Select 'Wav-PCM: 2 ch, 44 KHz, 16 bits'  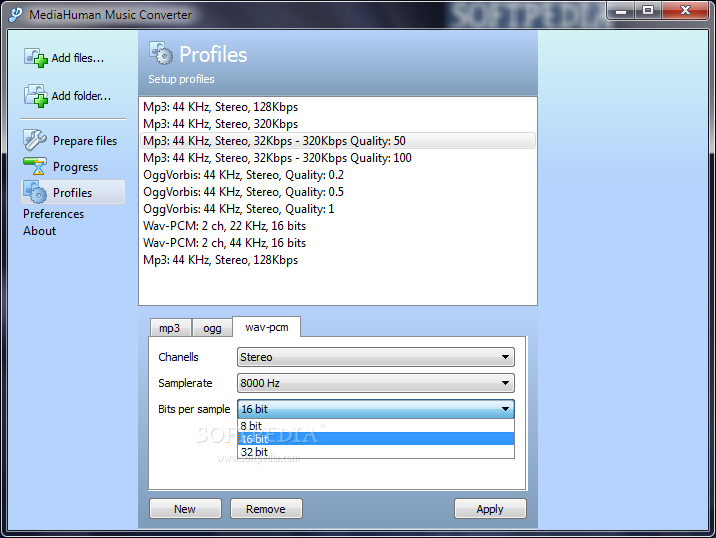(337, 243)
